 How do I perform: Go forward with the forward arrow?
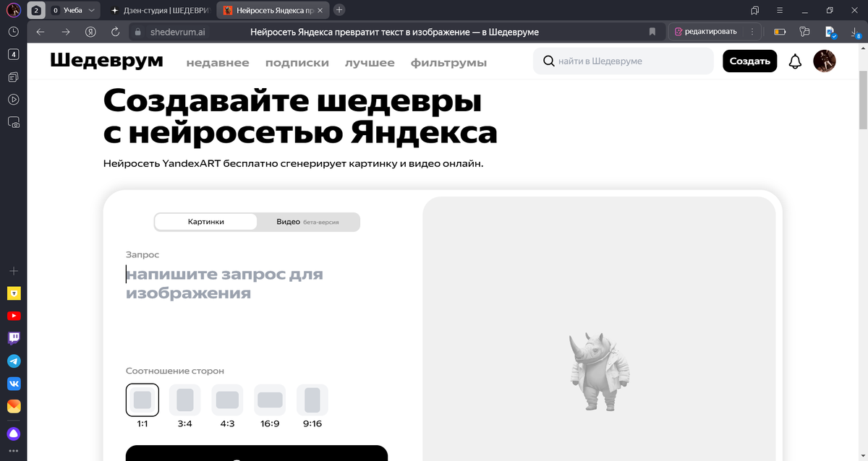tap(66, 32)
